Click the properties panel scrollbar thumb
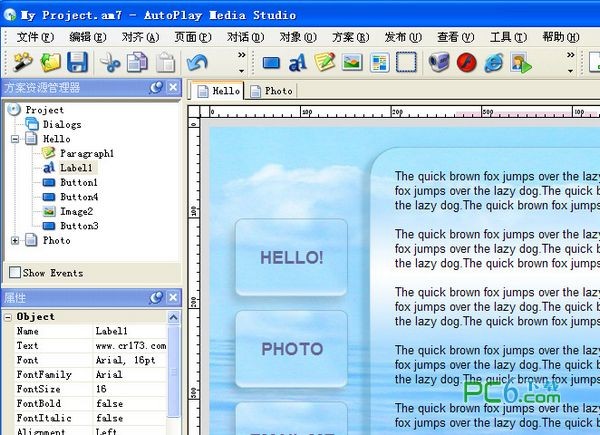 tap(173, 371)
